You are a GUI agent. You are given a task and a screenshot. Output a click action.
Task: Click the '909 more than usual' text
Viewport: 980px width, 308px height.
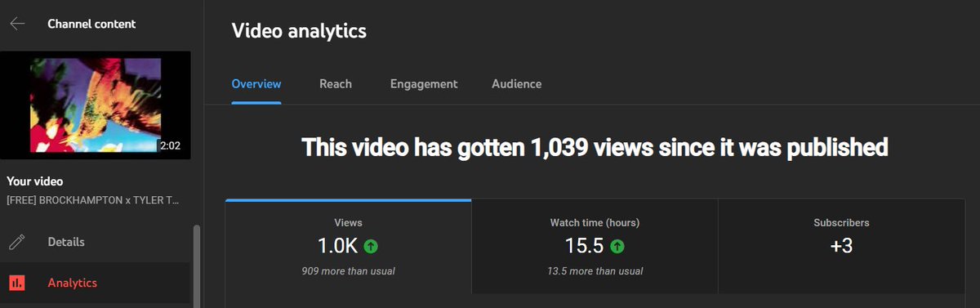coord(349,270)
